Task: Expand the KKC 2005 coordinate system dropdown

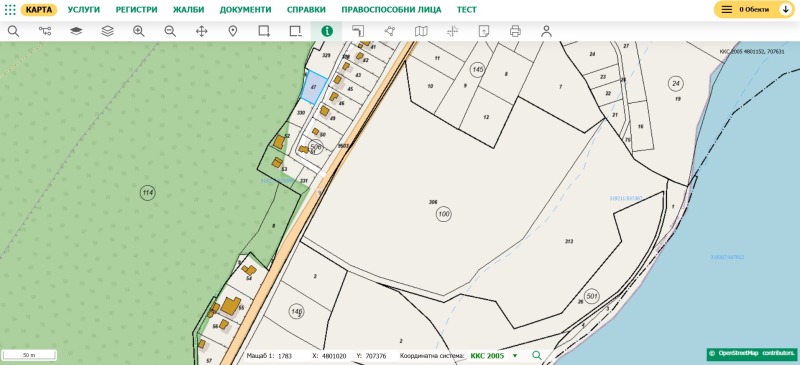Action: click(x=515, y=356)
